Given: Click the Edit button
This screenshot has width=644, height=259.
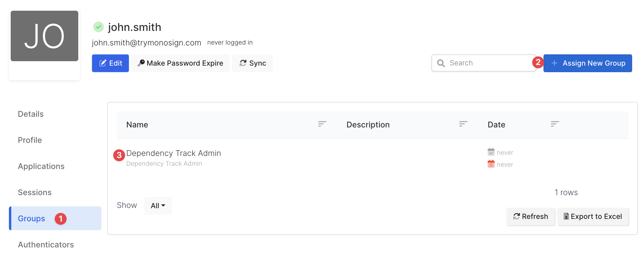Looking at the screenshot, I should coord(110,63).
